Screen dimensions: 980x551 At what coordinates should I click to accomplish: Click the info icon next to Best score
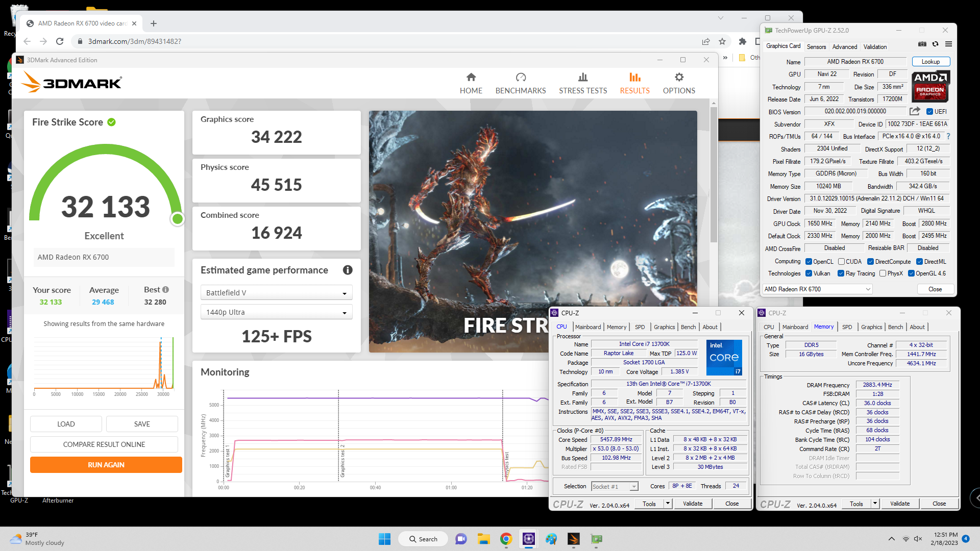pos(165,289)
